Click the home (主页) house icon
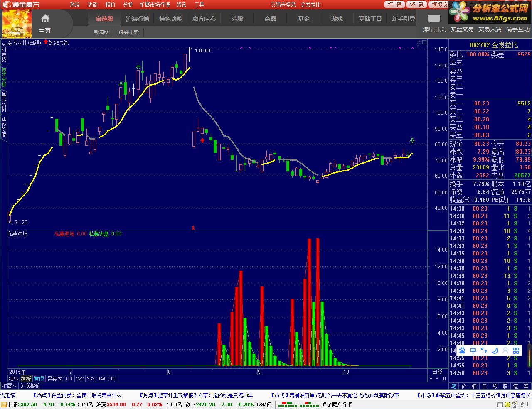The height and width of the screenshot is (409, 532). pos(45,18)
